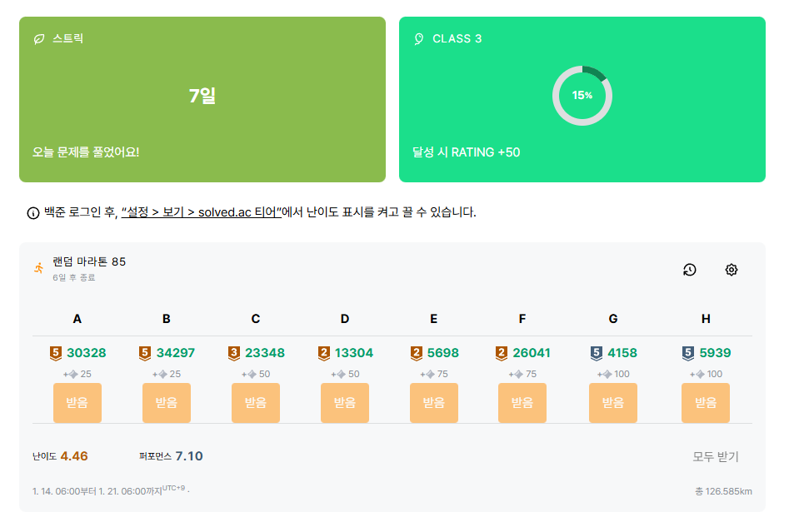799x532 pixels.
Task: Open problem 34297 link
Action: pyautogui.click(x=175, y=353)
